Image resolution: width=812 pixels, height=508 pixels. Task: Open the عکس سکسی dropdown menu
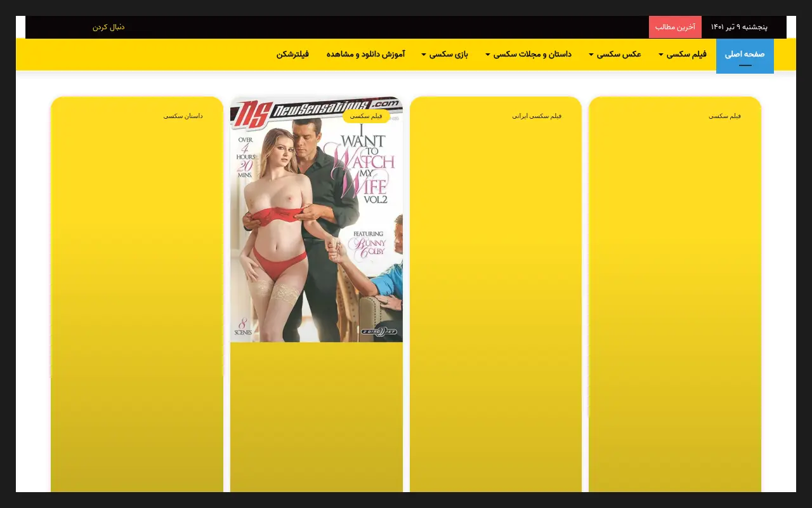coord(615,55)
